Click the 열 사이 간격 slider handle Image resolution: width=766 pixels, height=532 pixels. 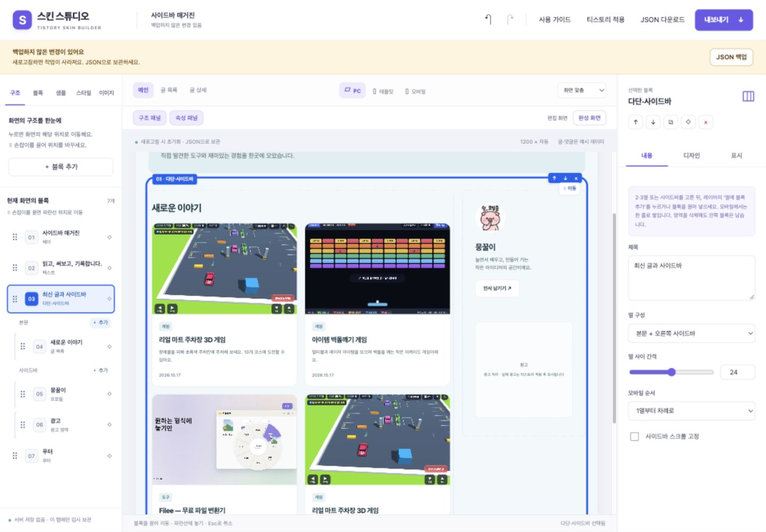(672, 372)
